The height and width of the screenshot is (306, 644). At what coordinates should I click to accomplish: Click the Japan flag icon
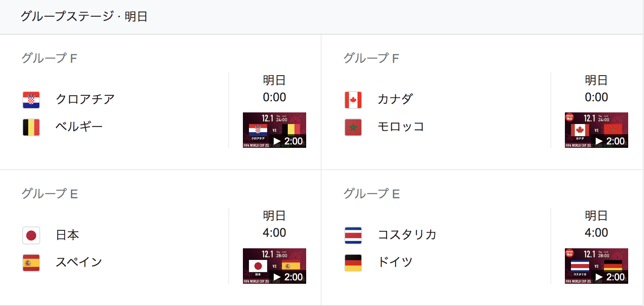point(31,235)
